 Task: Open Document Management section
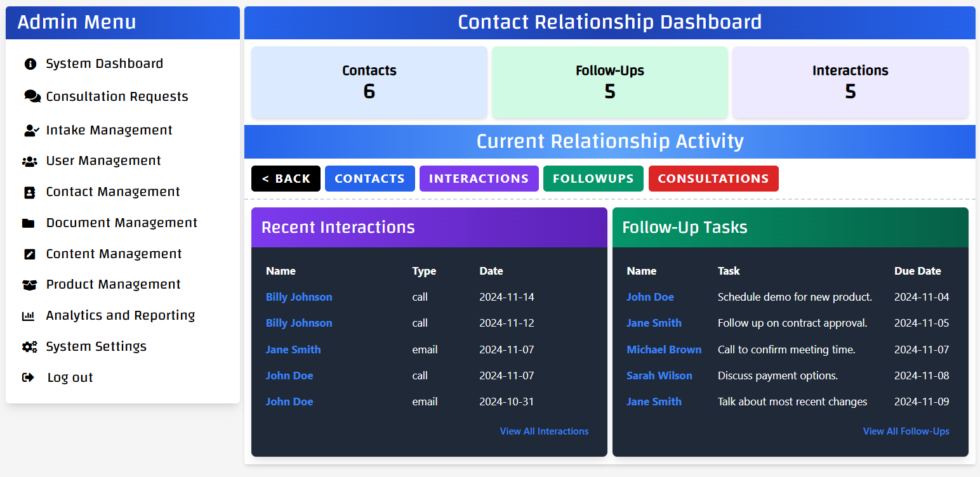click(122, 223)
